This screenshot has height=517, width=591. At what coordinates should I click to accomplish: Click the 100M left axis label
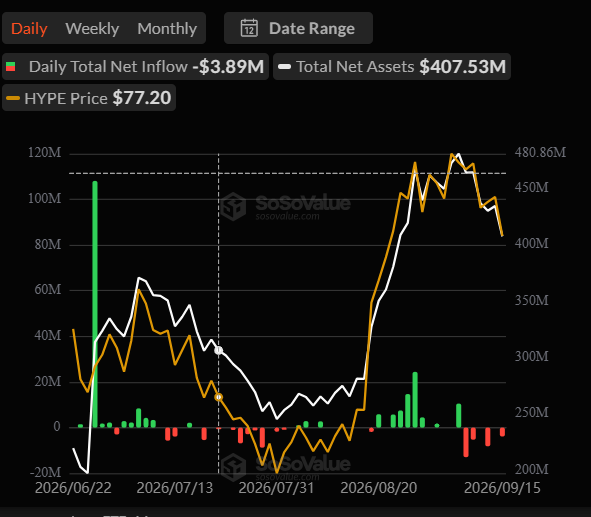pyautogui.click(x=44, y=198)
